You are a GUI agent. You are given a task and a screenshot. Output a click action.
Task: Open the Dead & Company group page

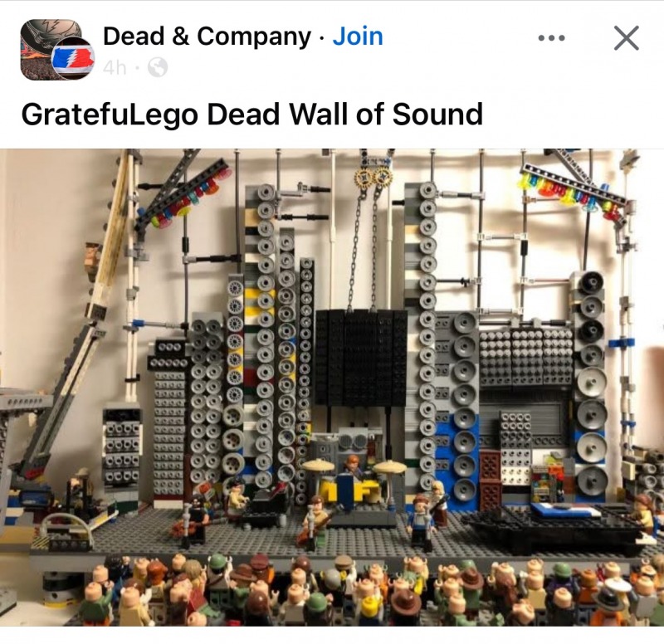tap(207, 36)
